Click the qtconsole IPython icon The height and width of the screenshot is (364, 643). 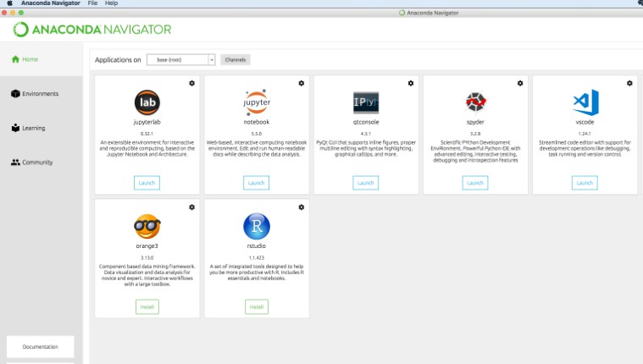(366, 102)
